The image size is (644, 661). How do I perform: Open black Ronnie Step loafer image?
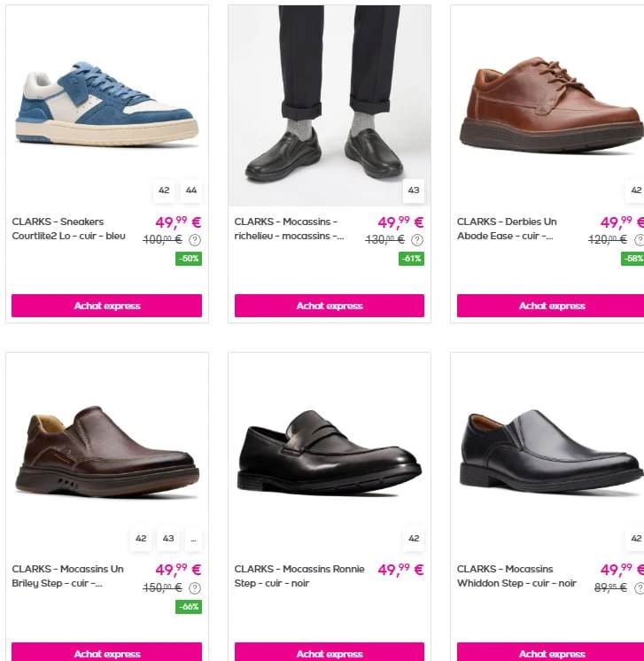coord(330,453)
